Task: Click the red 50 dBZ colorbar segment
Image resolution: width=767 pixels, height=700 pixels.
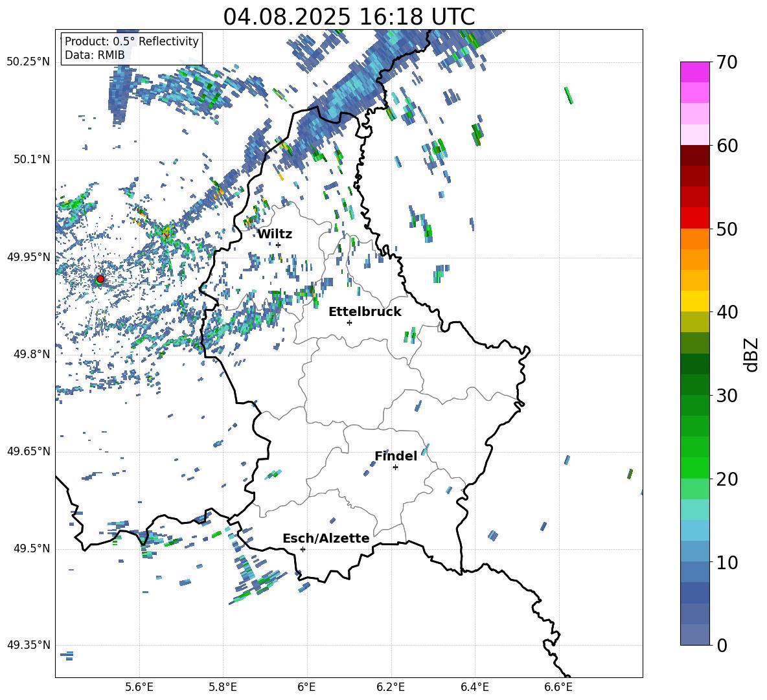Action: coord(694,218)
